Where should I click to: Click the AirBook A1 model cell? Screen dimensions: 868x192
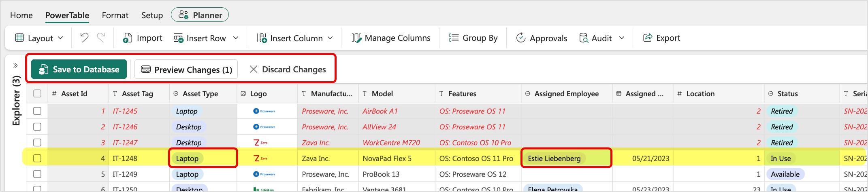tap(397, 111)
